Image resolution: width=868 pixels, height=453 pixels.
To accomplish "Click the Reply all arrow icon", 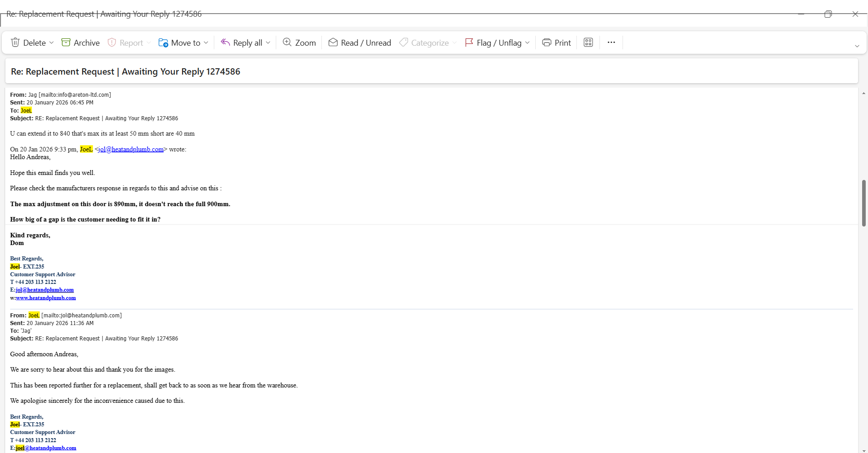I will (x=225, y=42).
